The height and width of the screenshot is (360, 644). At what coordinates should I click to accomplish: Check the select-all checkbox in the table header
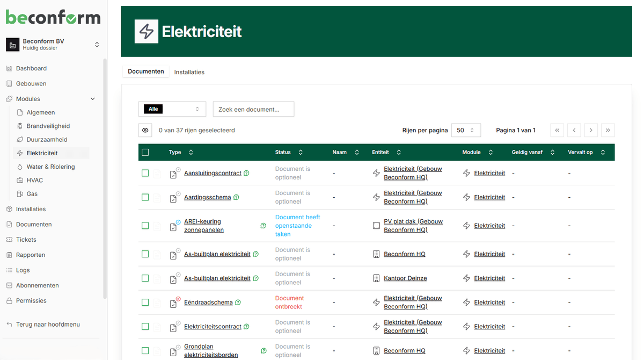pyautogui.click(x=145, y=153)
